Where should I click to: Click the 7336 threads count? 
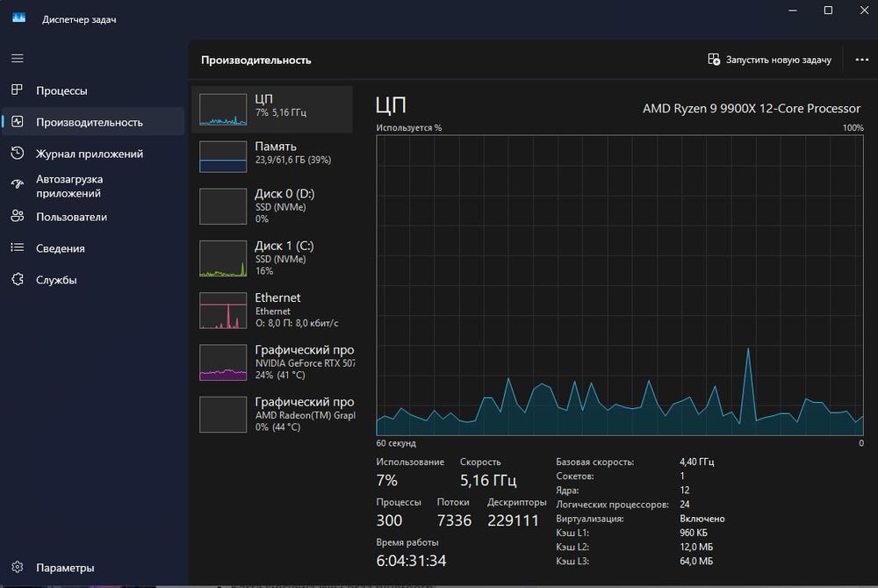(x=454, y=520)
